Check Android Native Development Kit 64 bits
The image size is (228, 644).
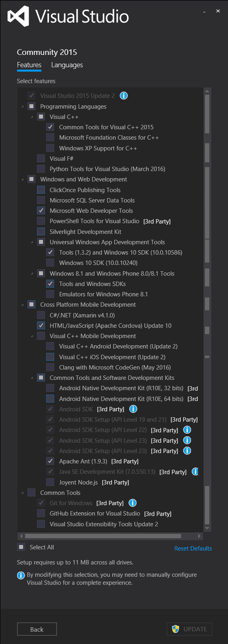pos(50,399)
